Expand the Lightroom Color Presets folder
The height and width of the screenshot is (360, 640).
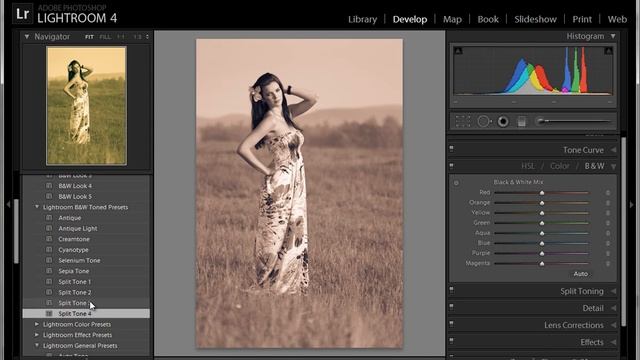tap(37, 324)
